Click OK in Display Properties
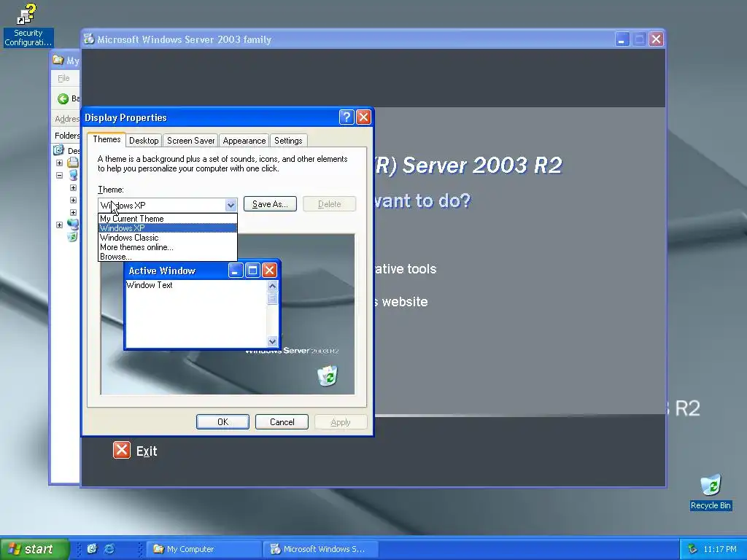This screenshot has height=560, width=747. coord(222,422)
